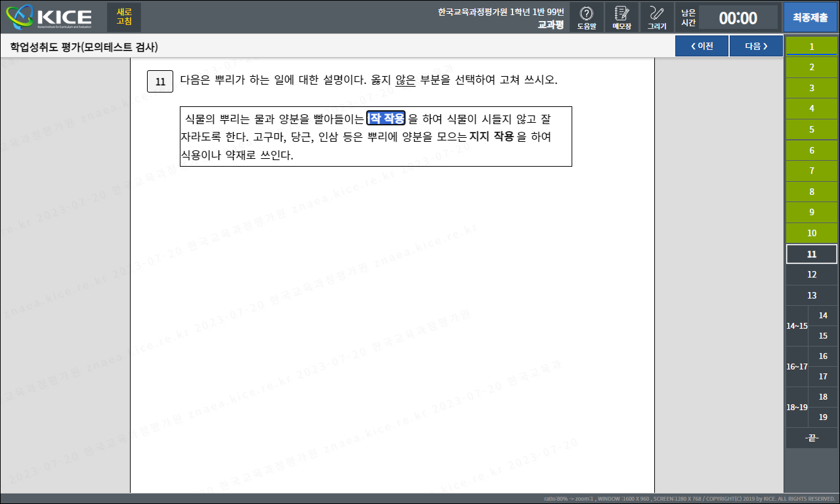This screenshot has height=504, width=840.
Task: Submit with the 최종제출 button
Action: [810, 17]
